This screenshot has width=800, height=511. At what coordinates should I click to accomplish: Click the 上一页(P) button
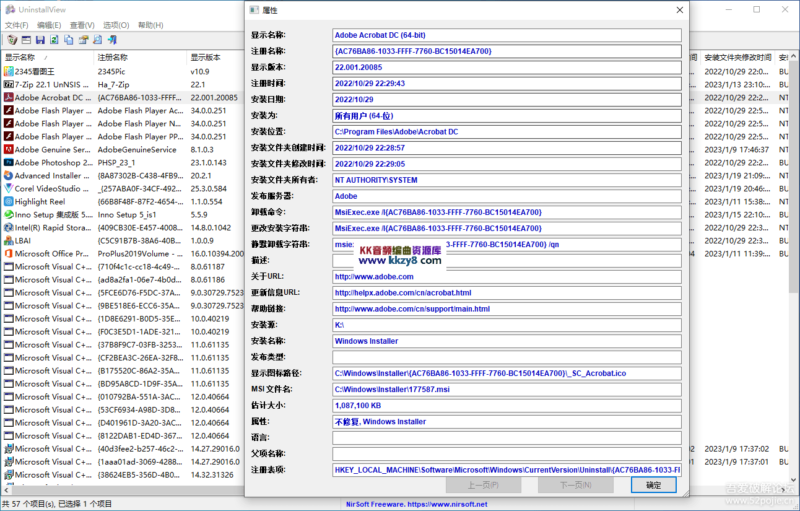483,485
